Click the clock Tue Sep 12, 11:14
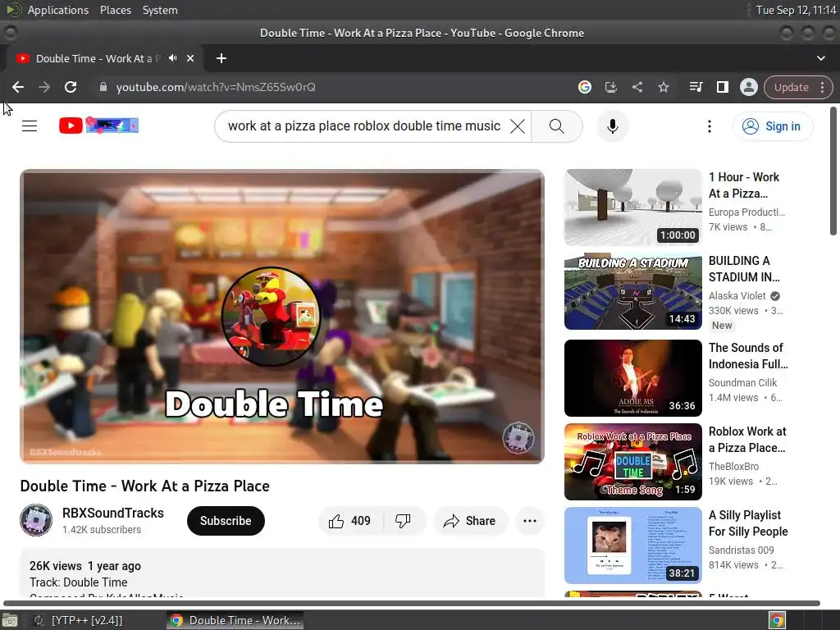Screen dimensions: 840x630 [x=796, y=10]
